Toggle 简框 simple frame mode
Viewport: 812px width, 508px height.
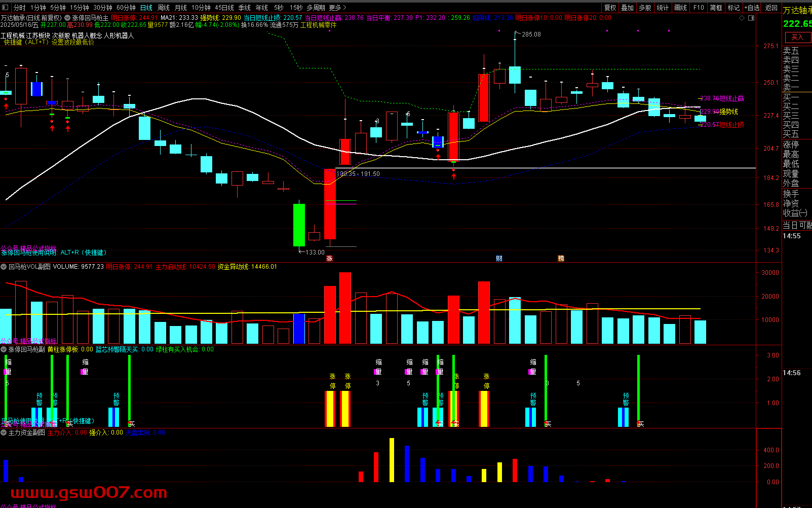(716, 8)
